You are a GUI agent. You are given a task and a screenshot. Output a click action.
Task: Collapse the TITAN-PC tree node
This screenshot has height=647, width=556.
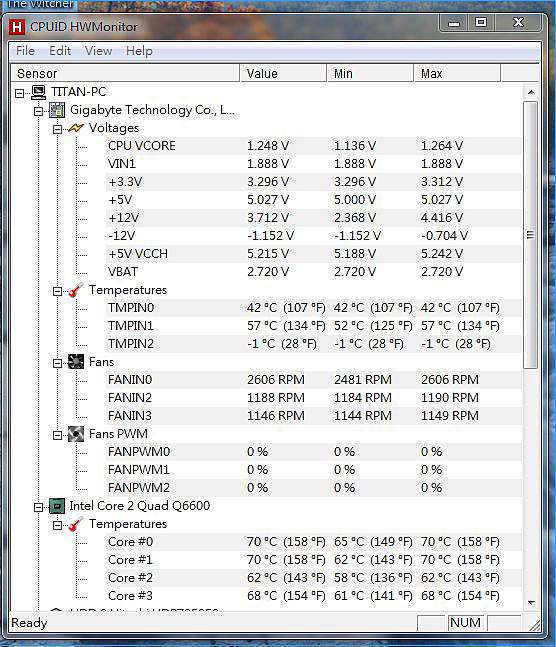(x=19, y=93)
